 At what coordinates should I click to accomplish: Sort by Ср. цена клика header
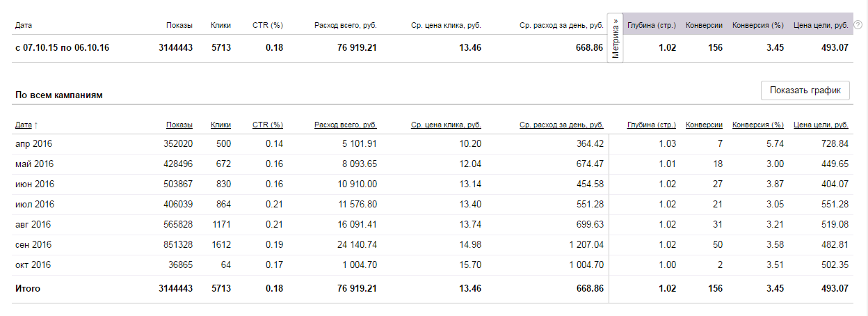pos(446,125)
